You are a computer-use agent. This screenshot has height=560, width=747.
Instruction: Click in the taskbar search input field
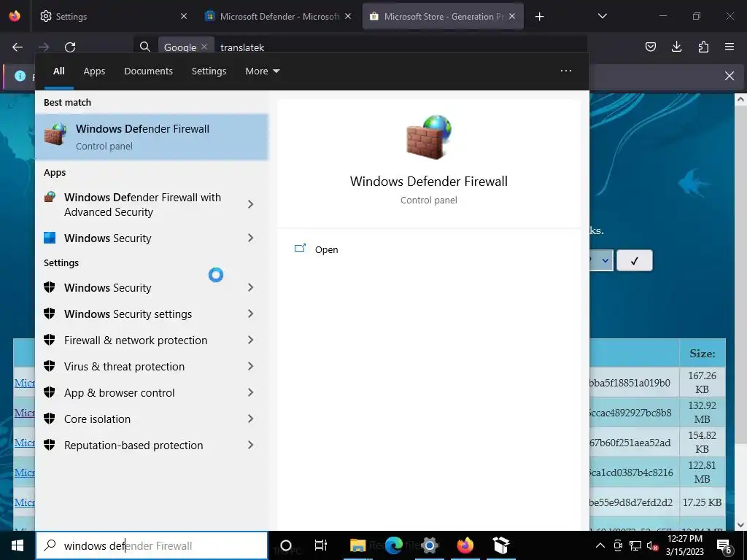pos(152,545)
